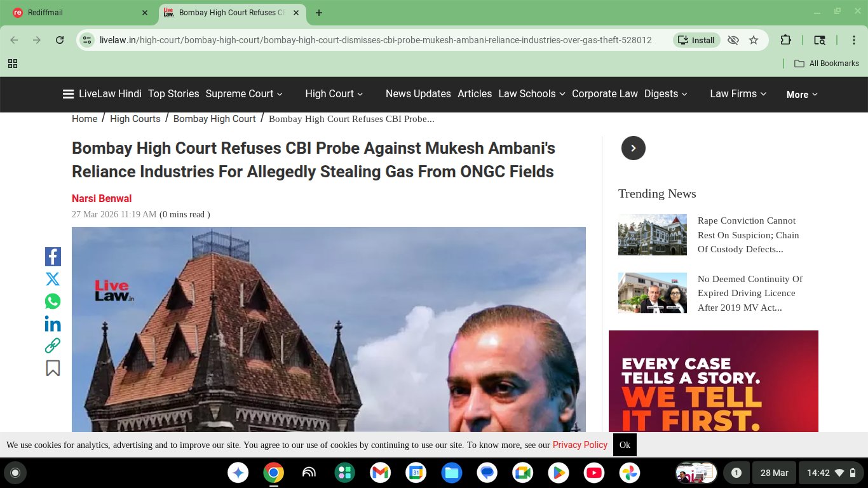
Task: Install the LiveLaw web app
Action: click(x=696, y=40)
